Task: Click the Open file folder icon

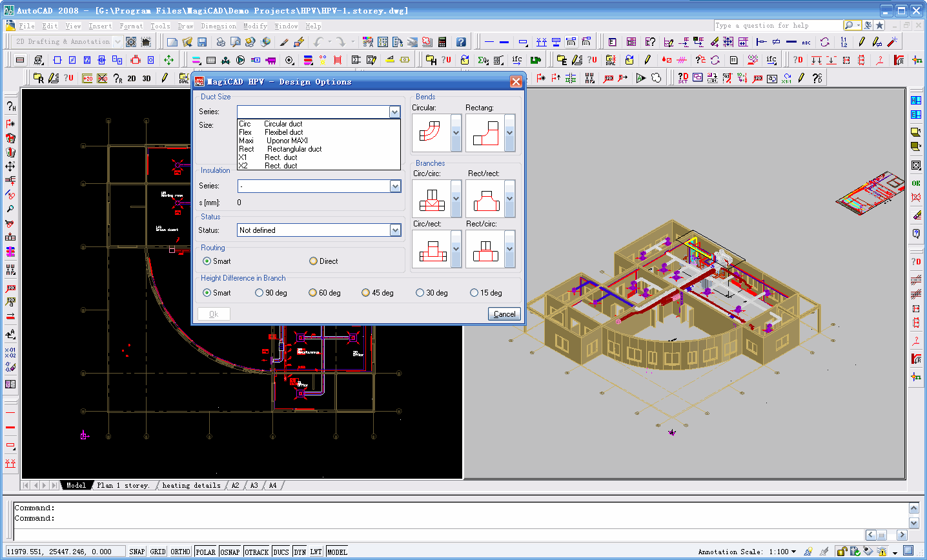Action: pos(187,42)
